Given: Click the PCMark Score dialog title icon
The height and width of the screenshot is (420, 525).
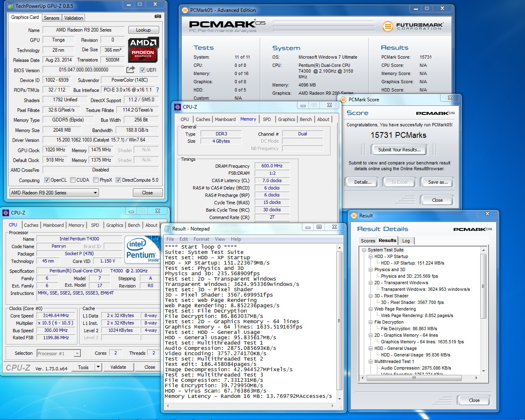Looking at the screenshot, I should click(x=342, y=99).
